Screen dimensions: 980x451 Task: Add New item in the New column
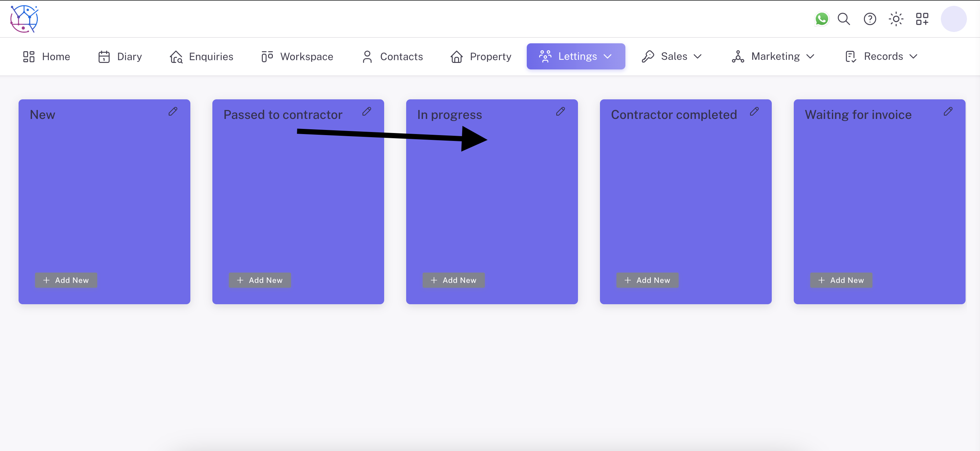coord(66,280)
